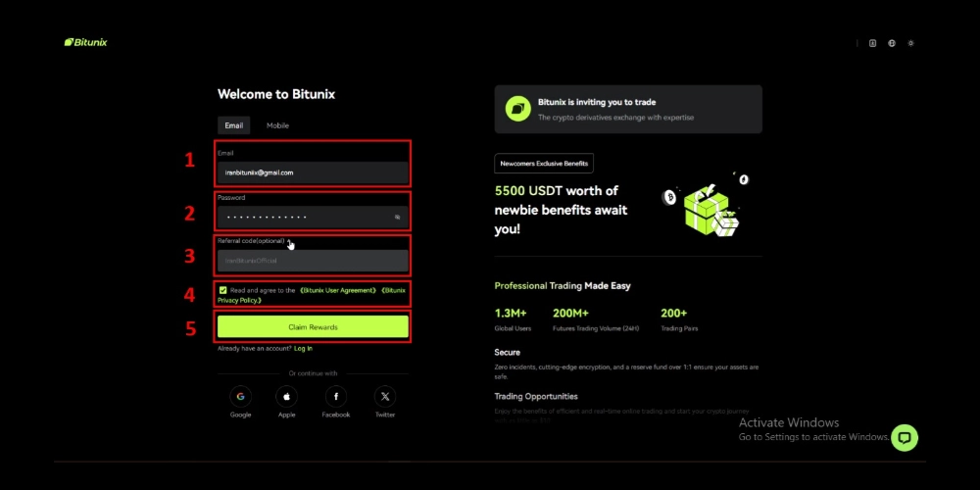
Task: Switch to the Mobile tab
Action: [277, 125]
